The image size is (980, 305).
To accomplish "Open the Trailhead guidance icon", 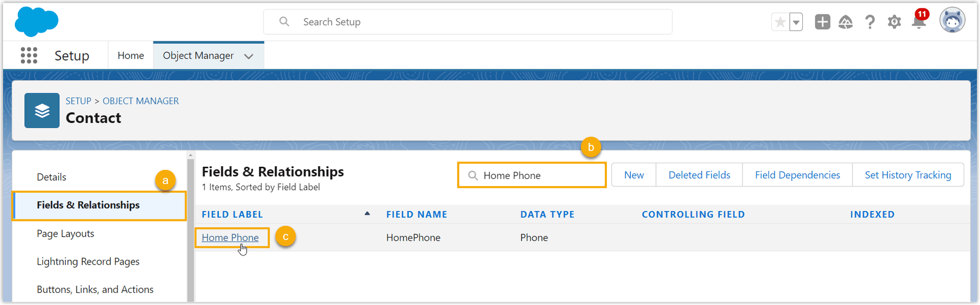I will (x=846, y=22).
